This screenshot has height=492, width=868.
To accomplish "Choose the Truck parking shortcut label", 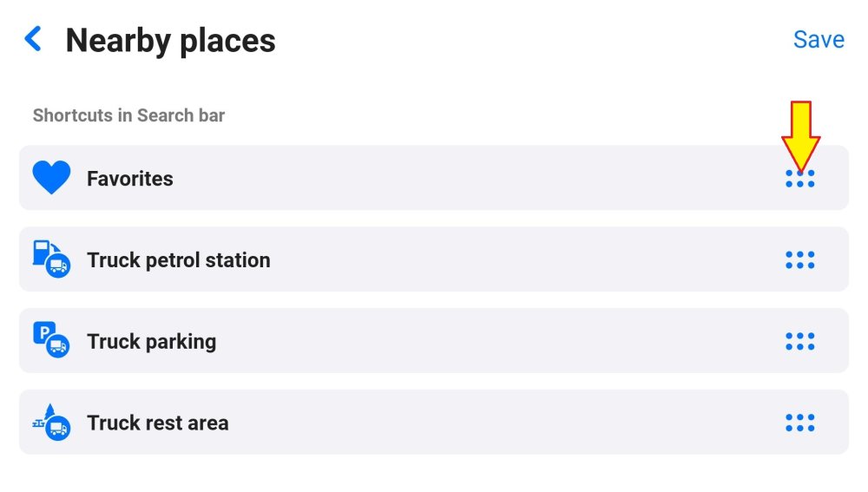I will click(x=151, y=342).
